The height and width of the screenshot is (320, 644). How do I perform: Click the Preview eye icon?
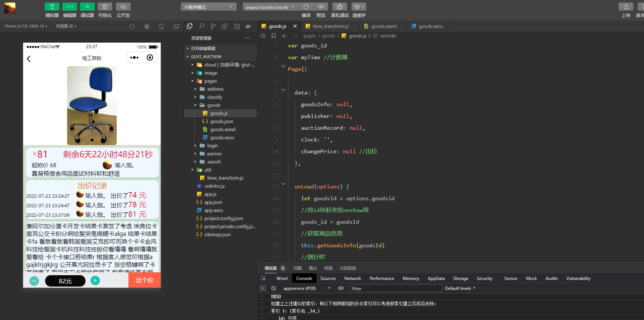pos(321,7)
